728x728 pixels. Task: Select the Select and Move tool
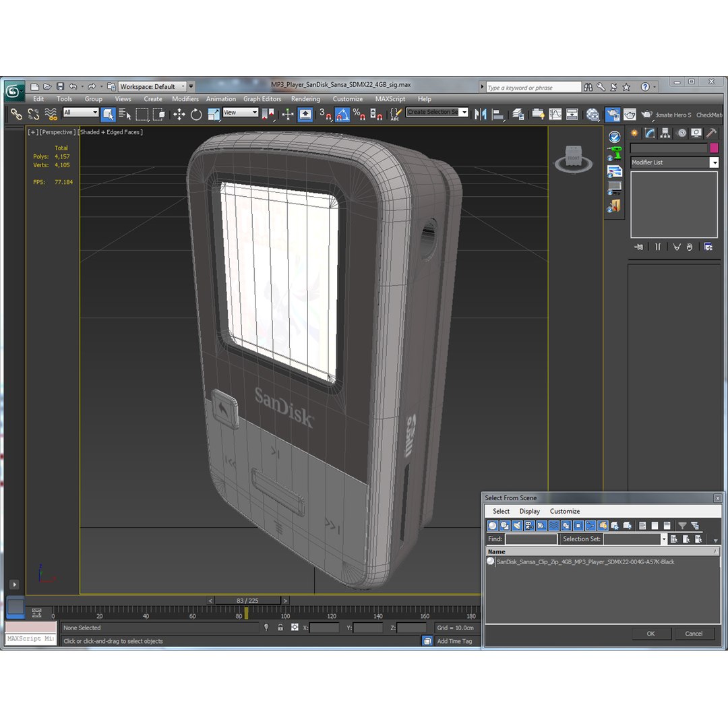179,114
